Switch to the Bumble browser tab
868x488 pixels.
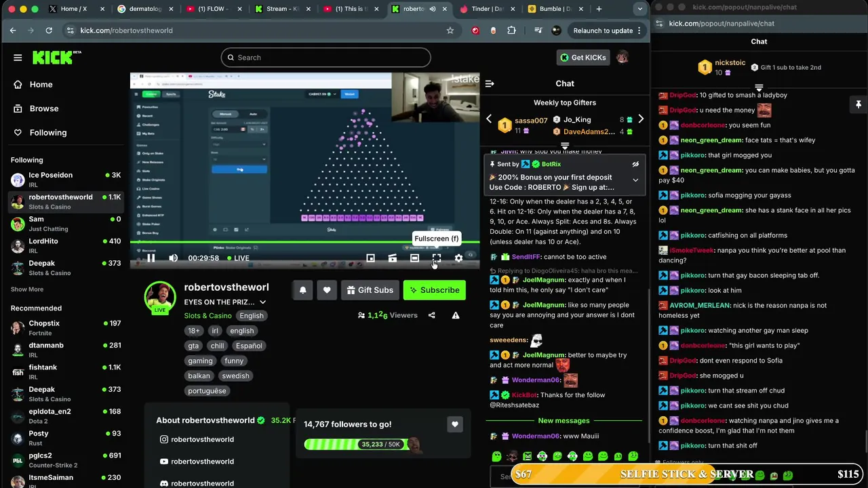(553, 9)
